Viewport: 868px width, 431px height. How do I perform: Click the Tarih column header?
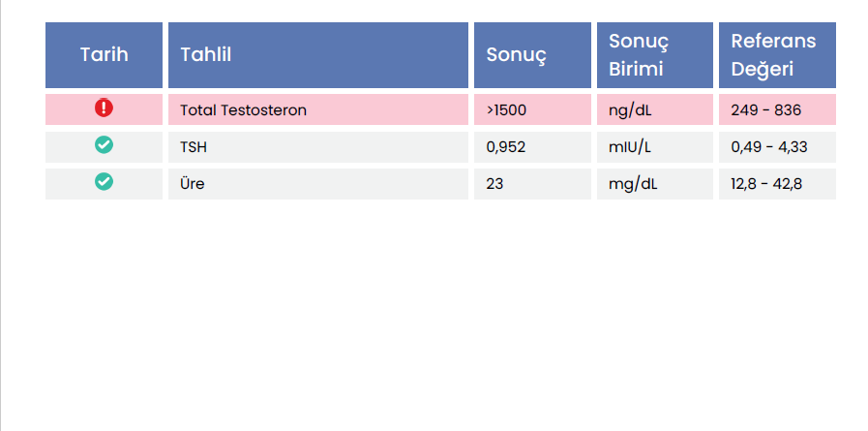click(x=104, y=55)
